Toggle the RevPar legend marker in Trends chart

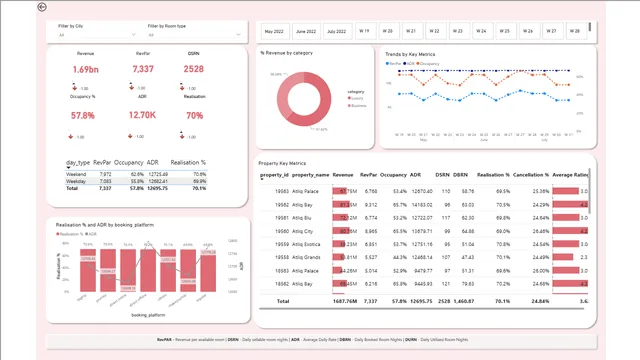pyautogui.click(x=387, y=64)
